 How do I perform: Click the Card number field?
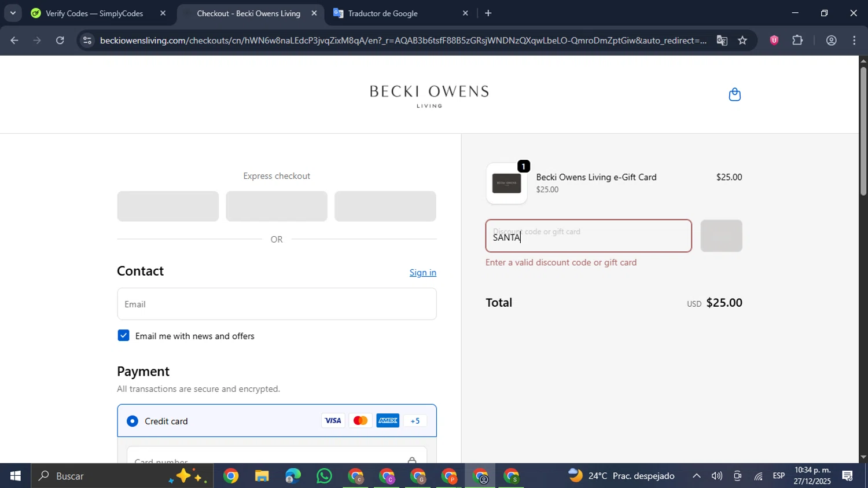click(x=277, y=455)
